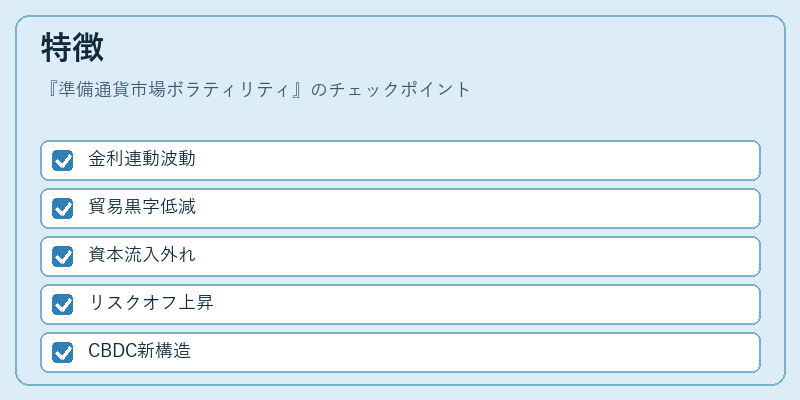Click the CBDC新構造 label text
Screen dimensions: 800x400
(139, 351)
